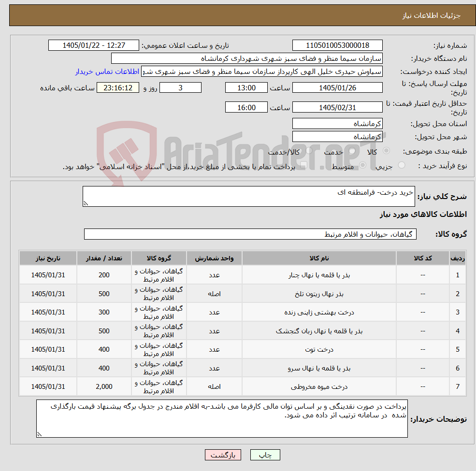Click the گروه کالا field گیاهان، حیوانات
476x471 pixels.
coord(250,234)
